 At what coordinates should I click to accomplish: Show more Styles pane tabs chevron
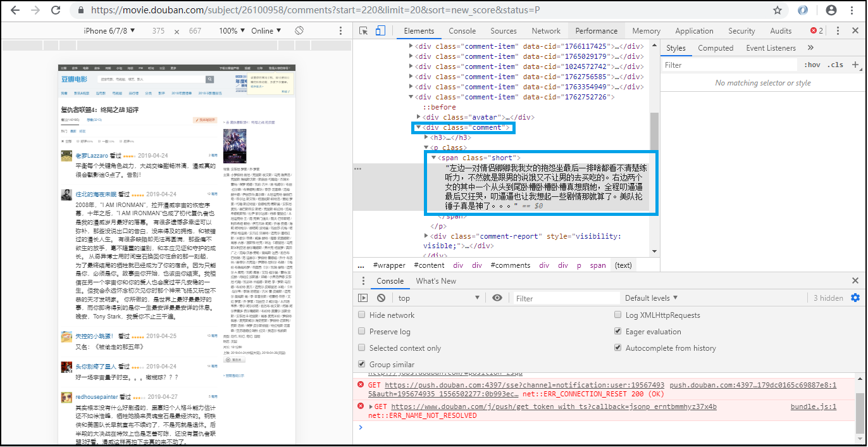pyautogui.click(x=810, y=47)
